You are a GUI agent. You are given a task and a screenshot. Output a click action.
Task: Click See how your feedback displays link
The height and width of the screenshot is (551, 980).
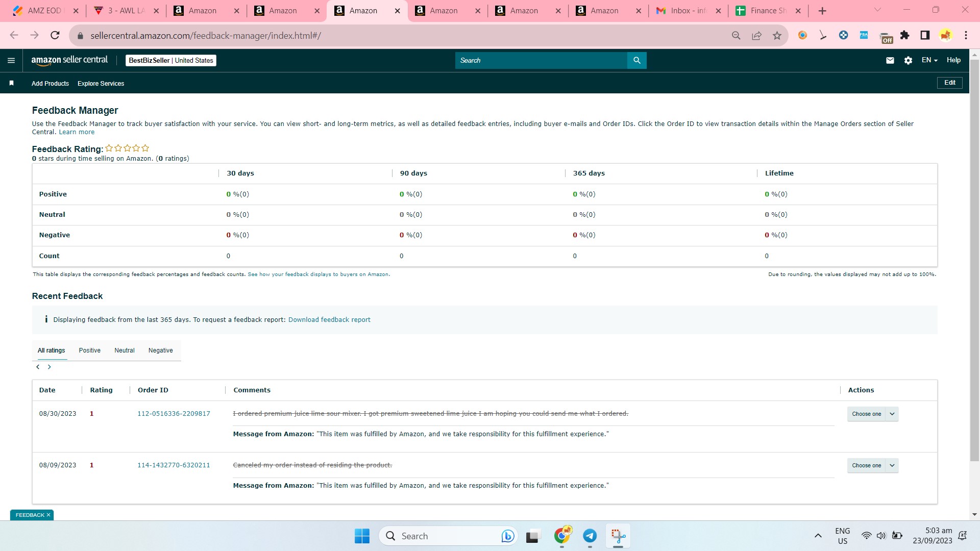(318, 274)
